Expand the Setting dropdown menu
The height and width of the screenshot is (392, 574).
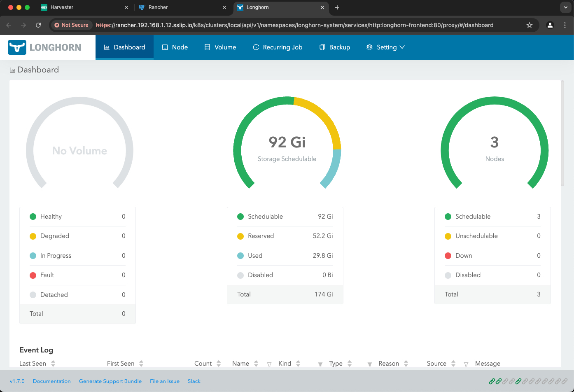pyautogui.click(x=385, y=47)
